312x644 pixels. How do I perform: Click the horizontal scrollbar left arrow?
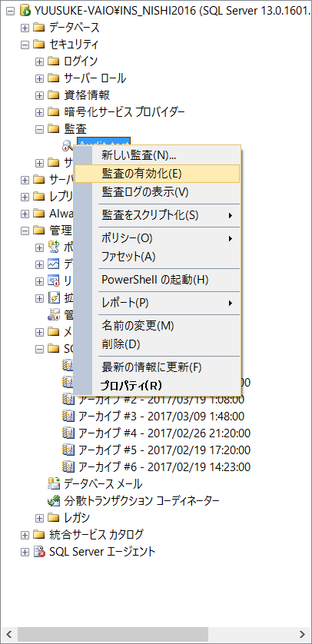pos(10,634)
